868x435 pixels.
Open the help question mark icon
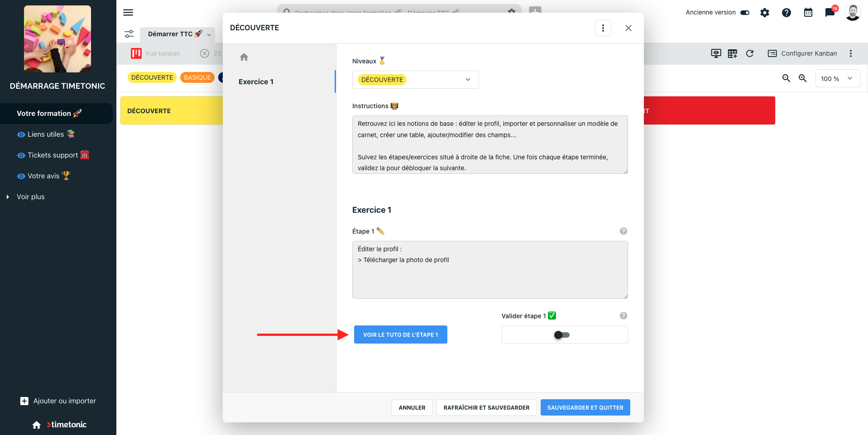[x=786, y=13]
